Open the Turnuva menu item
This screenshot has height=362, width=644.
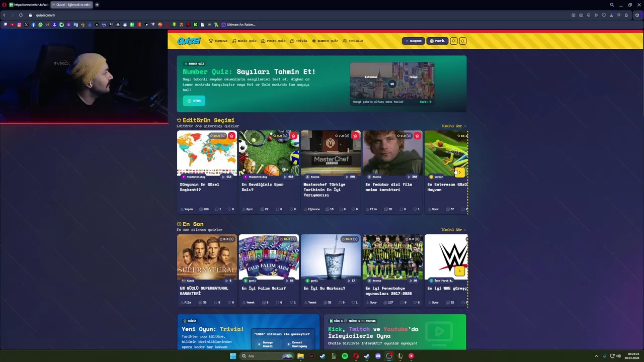[x=218, y=41]
